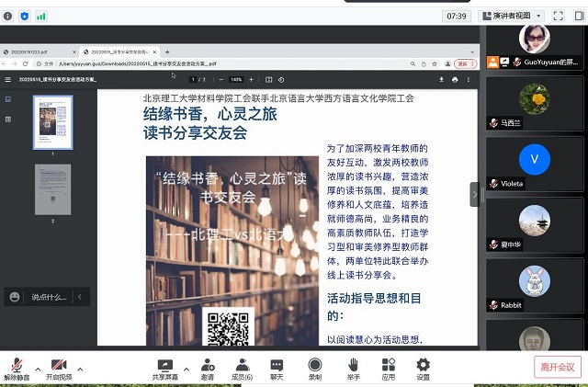Screen dimensions: 588x387
Task: Open the apps (应用) panel
Action: tap(389, 368)
